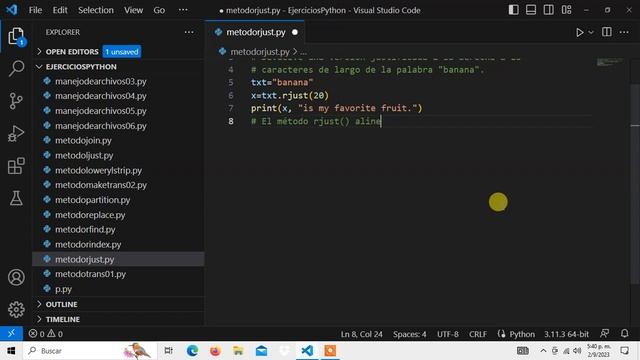Launch Microsoft Edge from taskbar
This screenshot has height=360, width=640.
(x=192, y=351)
